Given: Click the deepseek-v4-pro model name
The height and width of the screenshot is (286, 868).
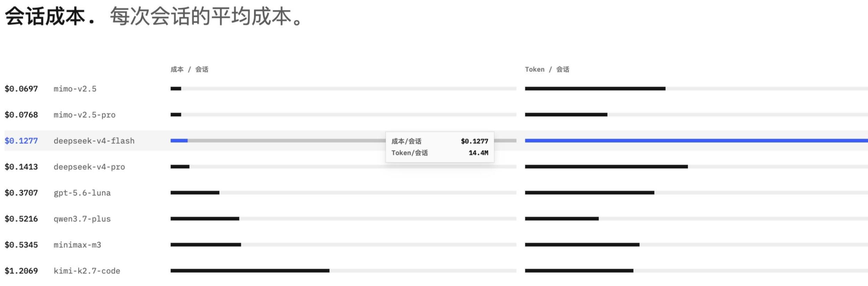Looking at the screenshot, I should (89, 167).
